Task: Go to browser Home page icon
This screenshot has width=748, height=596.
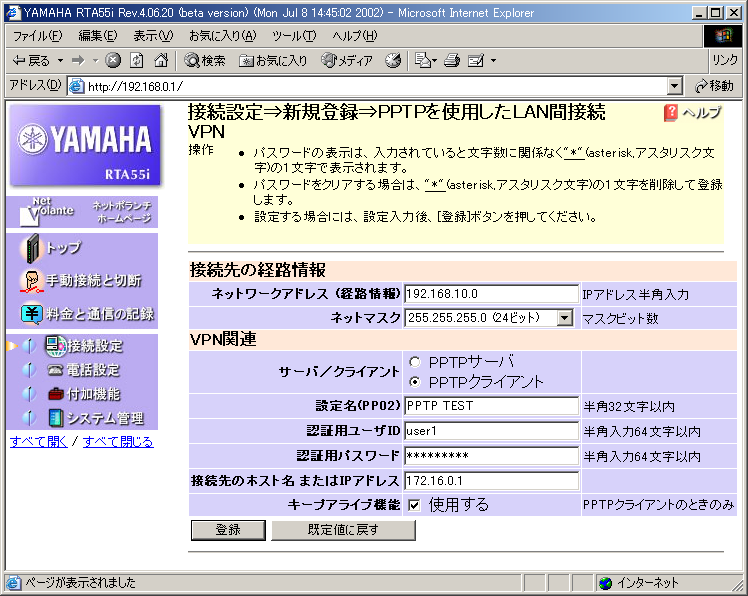Action: [x=161, y=61]
